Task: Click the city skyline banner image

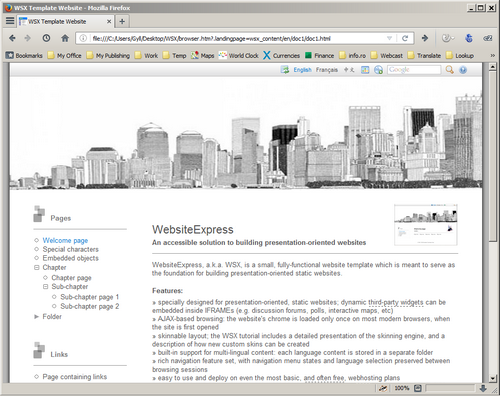Action: 246,133
